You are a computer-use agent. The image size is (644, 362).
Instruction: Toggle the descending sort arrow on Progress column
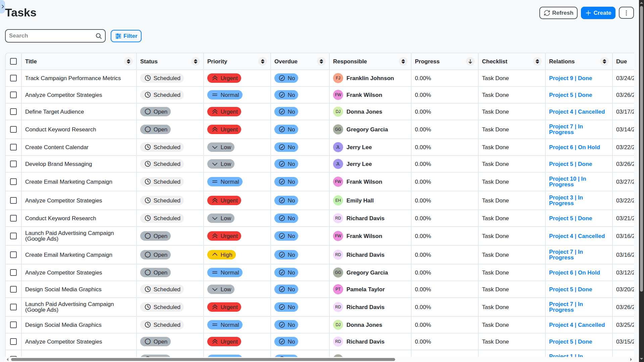click(x=470, y=61)
